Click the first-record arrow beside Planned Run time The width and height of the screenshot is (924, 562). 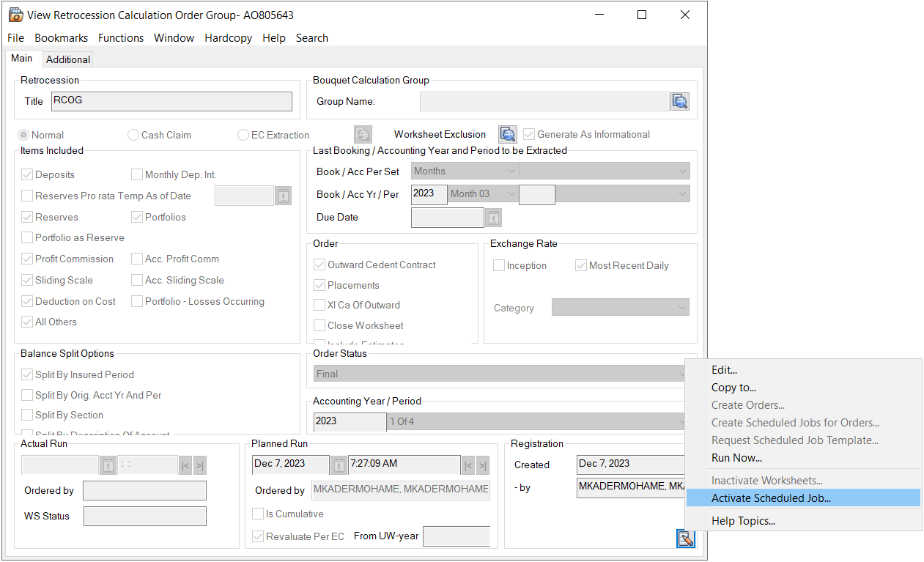coord(467,465)
